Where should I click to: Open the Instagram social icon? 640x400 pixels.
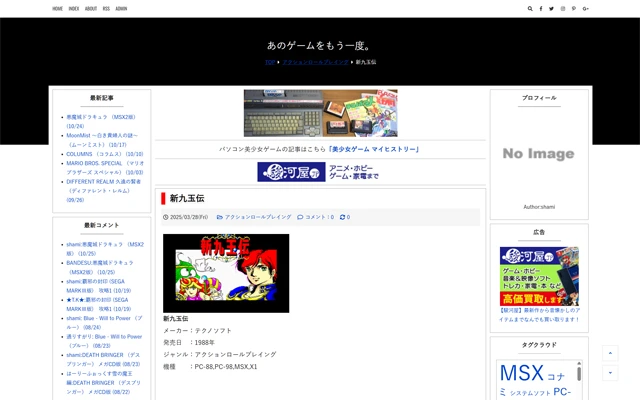(563, 8)
